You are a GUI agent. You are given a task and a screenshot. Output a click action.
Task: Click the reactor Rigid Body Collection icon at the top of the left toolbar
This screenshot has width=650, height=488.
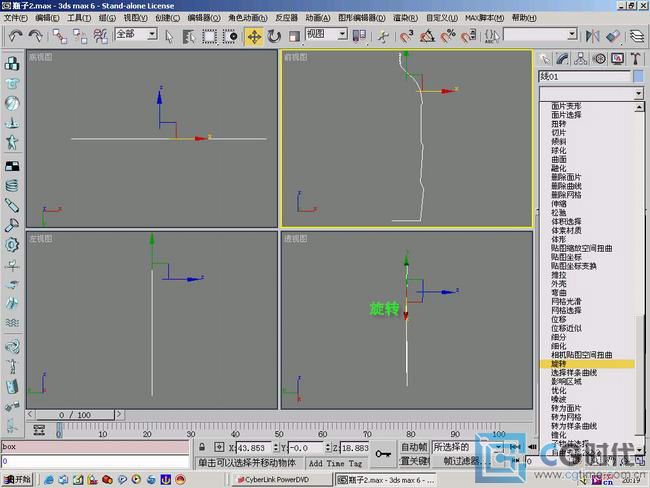click(12, 63)
